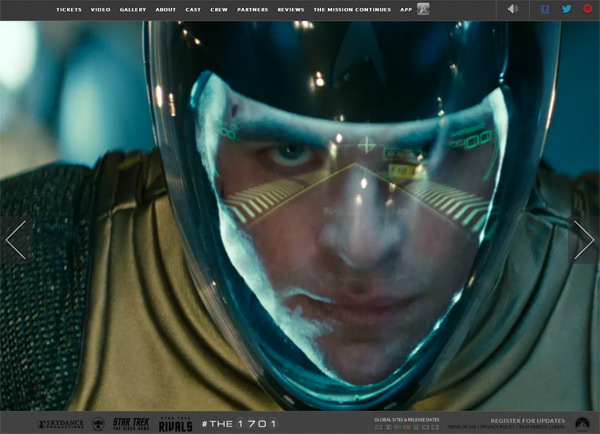Viewport: 600px width, 434px height.
Task: Open the Tickets menu item
Action: (x=69, y=10)
